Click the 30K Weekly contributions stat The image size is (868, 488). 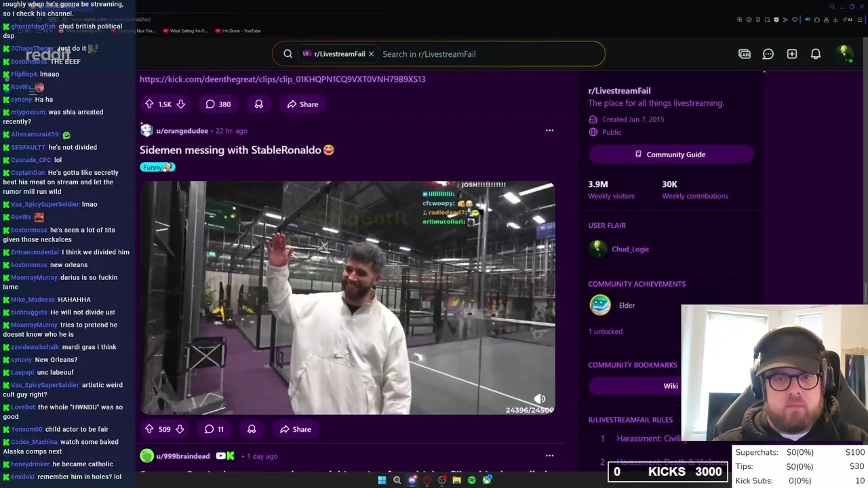pyautogui.click(x=695, y=190)
